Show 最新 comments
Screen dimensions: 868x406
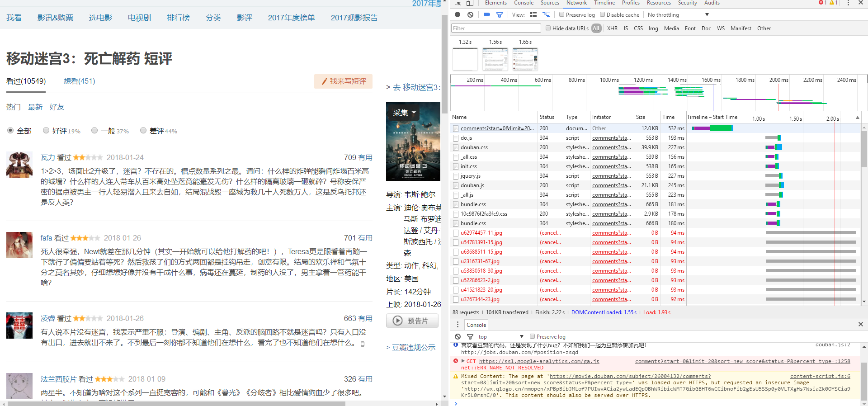[35, 107]
